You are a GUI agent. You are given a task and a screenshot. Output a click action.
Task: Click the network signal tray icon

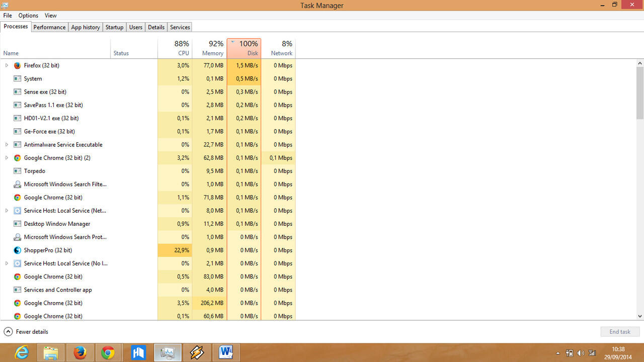click(x=592, y=353)
